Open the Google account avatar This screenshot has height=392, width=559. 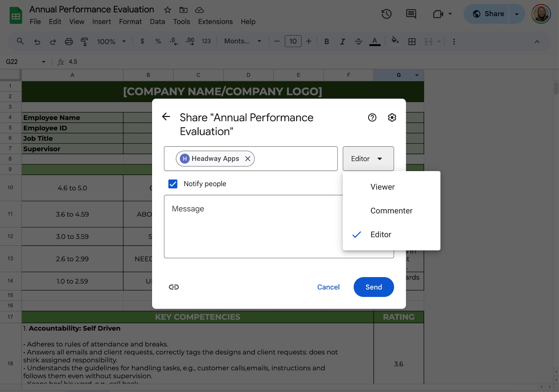tap(541, 14)
